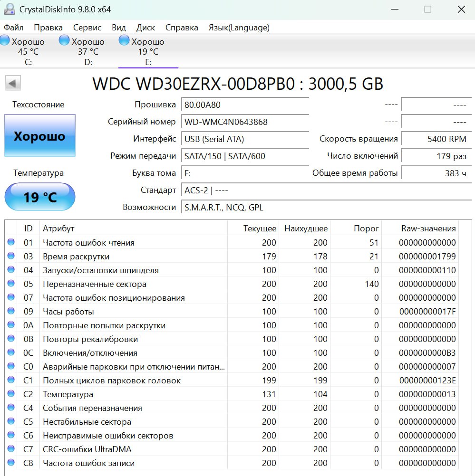Click status dot for attribute 05 reallocated sectors
The height and width of the screenshot is (476, 475).
click(11, 283)
